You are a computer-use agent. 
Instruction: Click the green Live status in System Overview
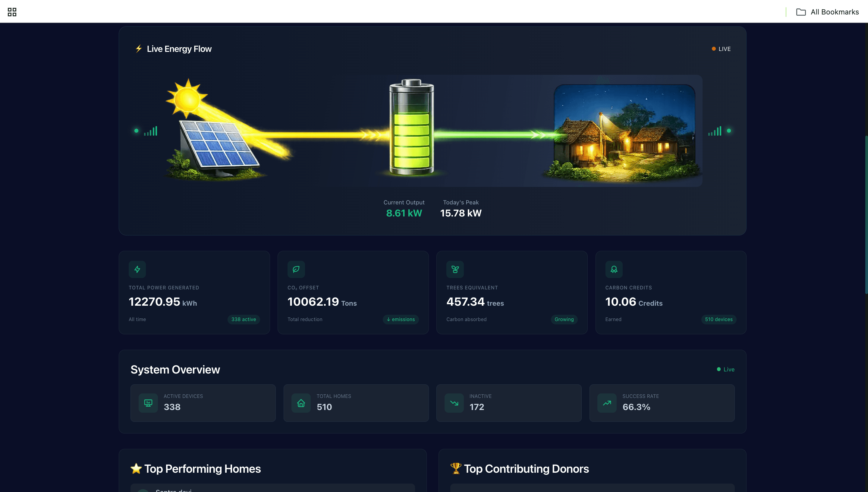[725, 369]
